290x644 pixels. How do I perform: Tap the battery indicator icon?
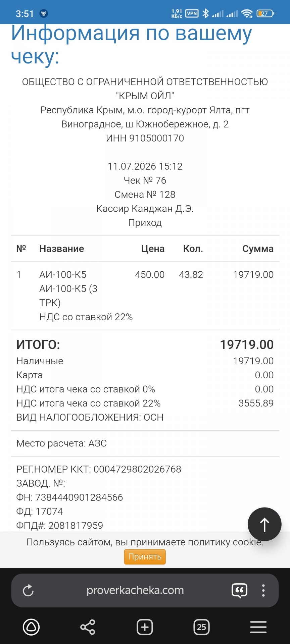265,13
